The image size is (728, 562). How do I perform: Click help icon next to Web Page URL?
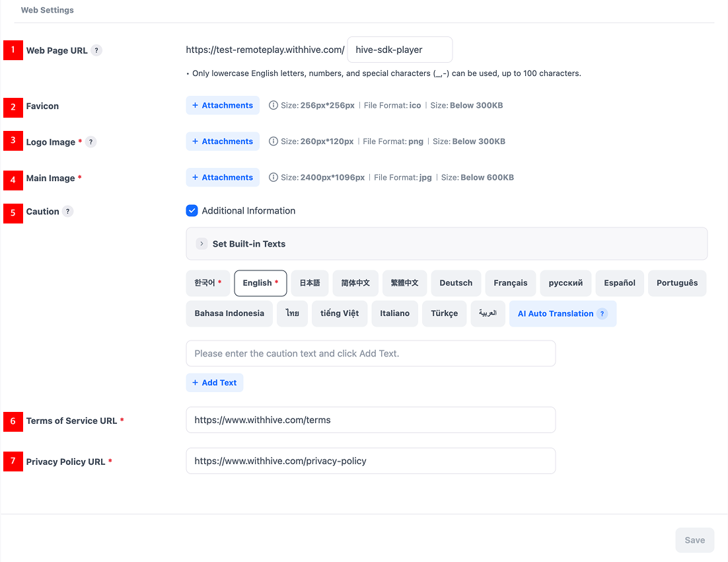point(96,50)
